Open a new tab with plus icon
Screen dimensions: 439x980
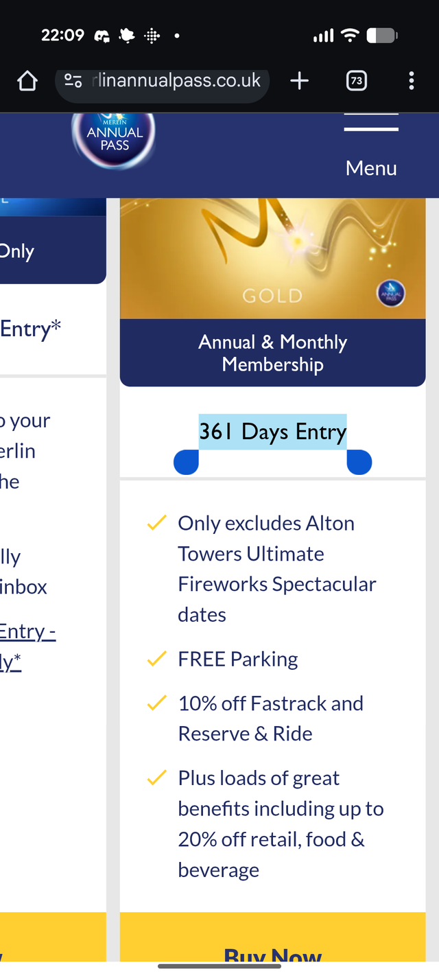pyautogui.click(x=299, y=81)
